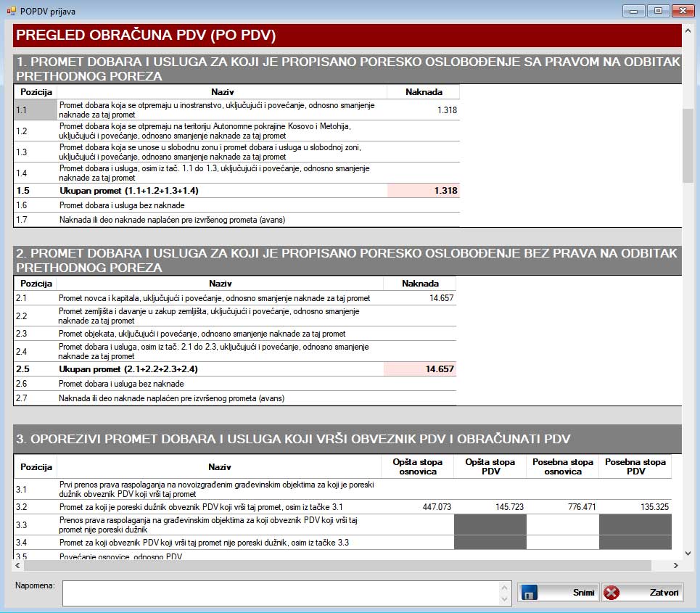700x613 pixels.
Task: Click row 1.7 avans description
Action: coord(173,220)
